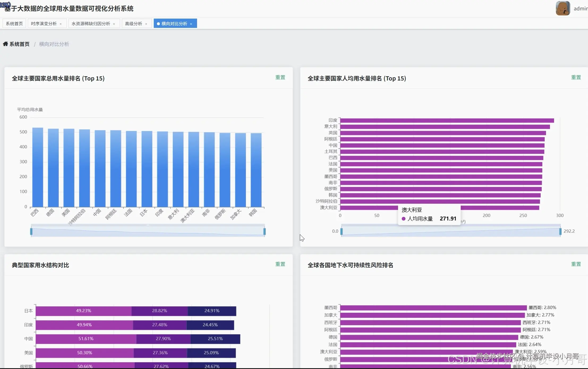Viewport: 588px width, 369px height.
Task: Click right handle of total usage zoom slider
Action: [x=265, y=231]
